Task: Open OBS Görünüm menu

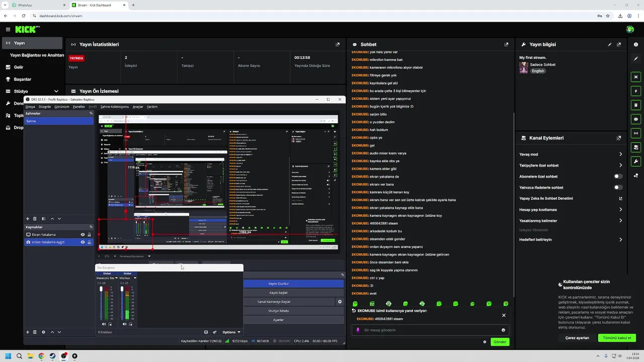Action: pyautogui.click(x=62, y=107)
